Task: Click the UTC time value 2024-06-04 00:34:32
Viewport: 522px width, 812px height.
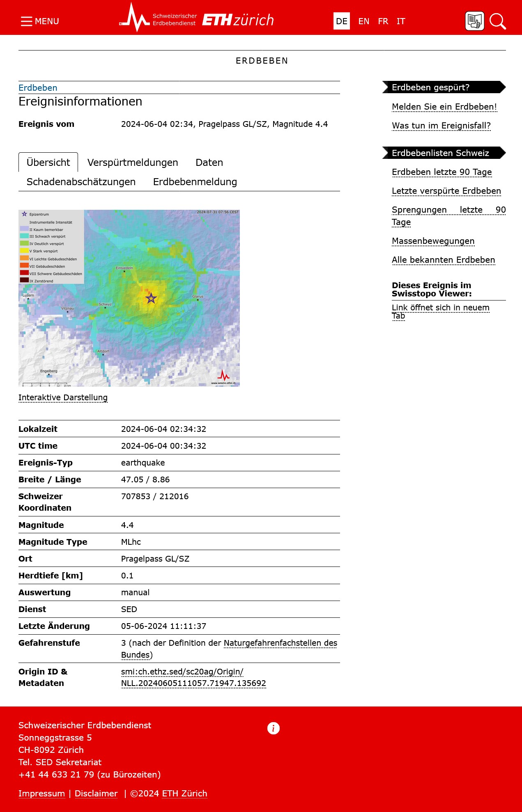Action: (x=163, y=446)
